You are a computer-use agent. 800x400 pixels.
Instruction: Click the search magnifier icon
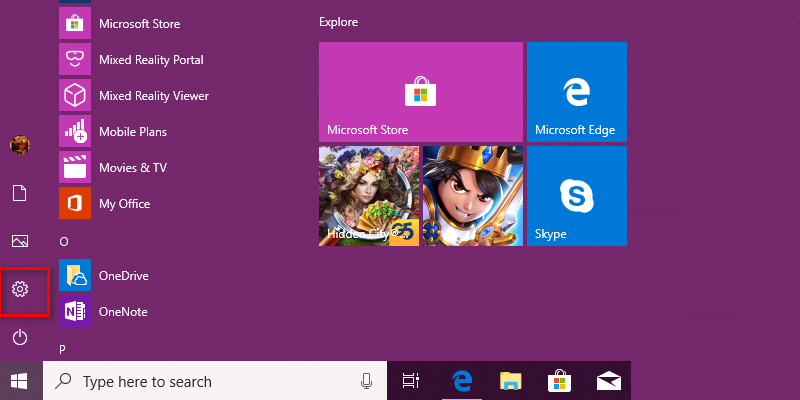63,381
